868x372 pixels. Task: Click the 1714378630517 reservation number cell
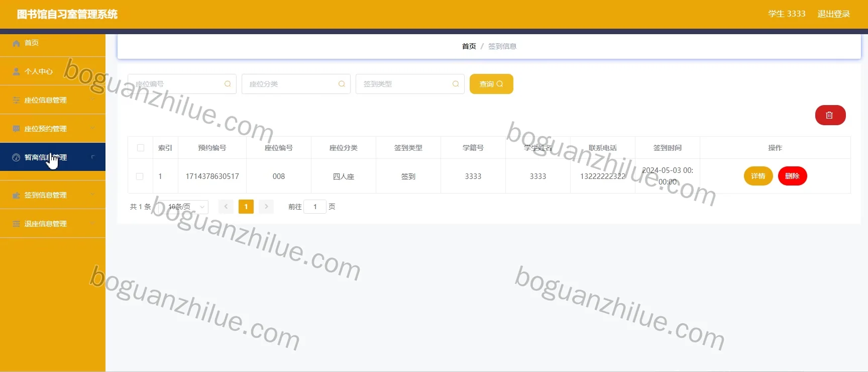(x=212, y=176)
